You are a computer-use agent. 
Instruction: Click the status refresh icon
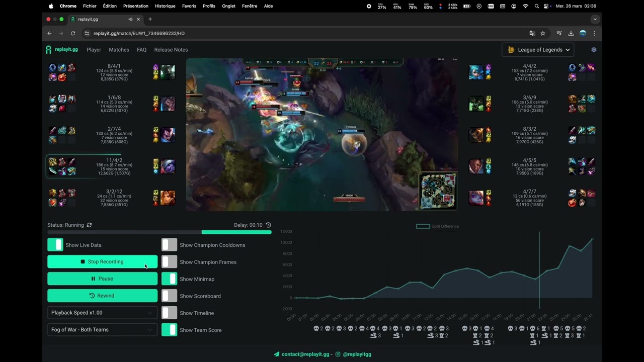[89, 225]
